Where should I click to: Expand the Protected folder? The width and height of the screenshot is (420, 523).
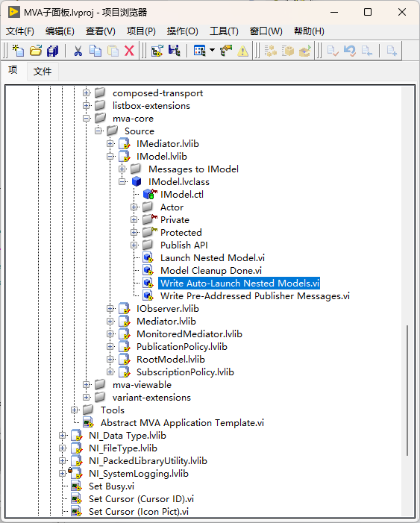click(x=134, y=233)
